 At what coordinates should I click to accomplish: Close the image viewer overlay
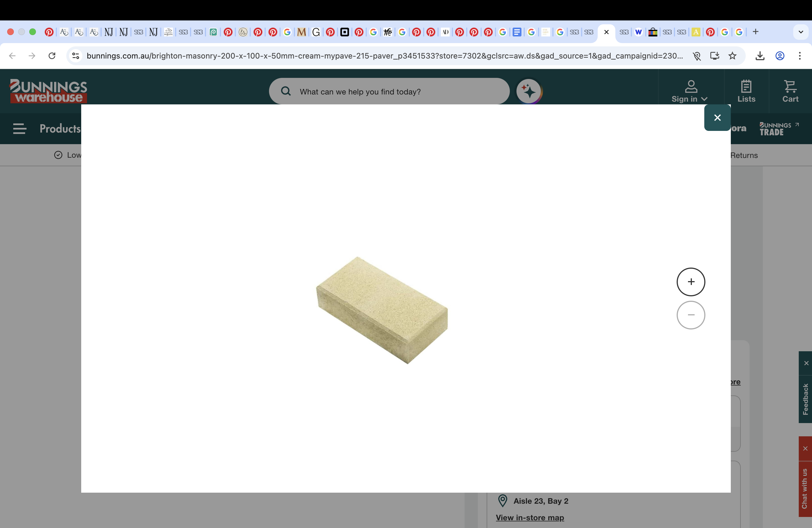coord(717,118)
